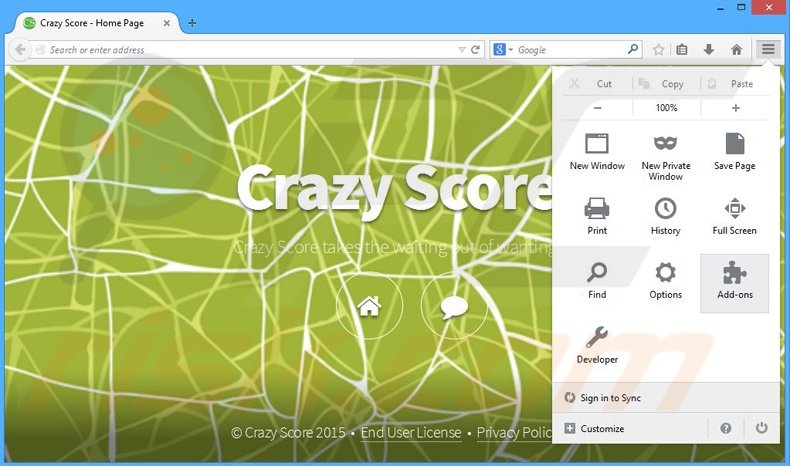Maximize the browser window
This screenshot has width=790, height=466.
click(741, 7)
